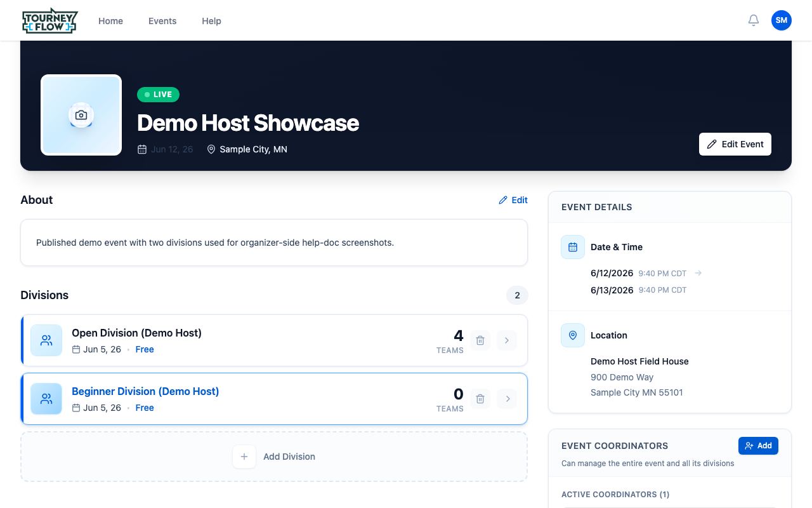Click the Jun 12, 26 header date
The height and width of the screenshot is (508, 812).
pyautogui.click(x=172, y=149)
